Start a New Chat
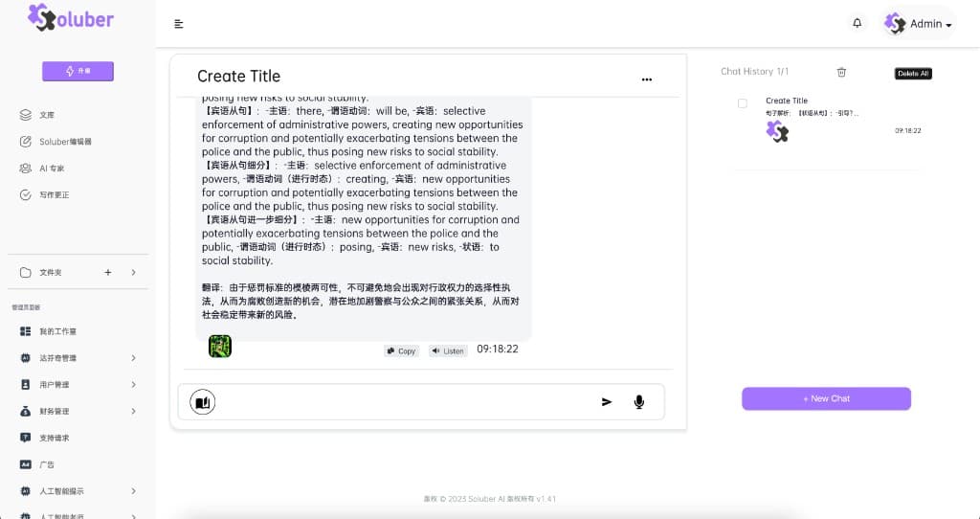Image resolution: width=980 pixels, height=519 pixels. coord(826,399)
